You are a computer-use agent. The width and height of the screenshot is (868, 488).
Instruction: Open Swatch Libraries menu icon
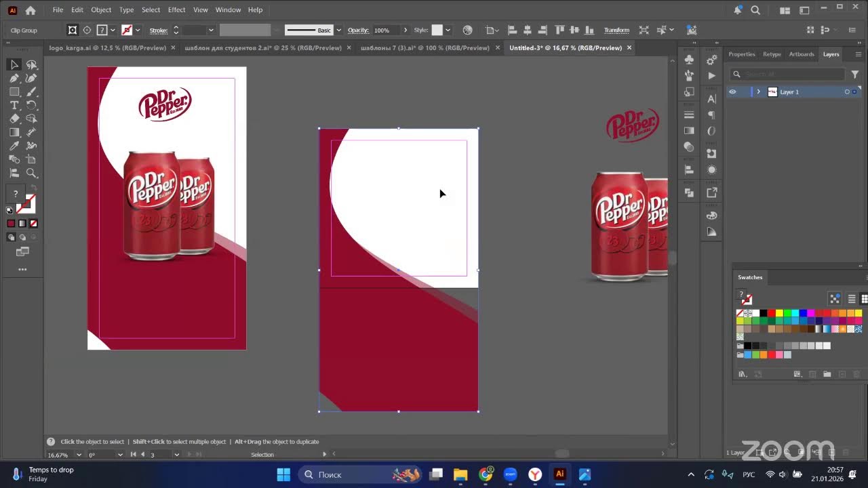coord(743,374)
